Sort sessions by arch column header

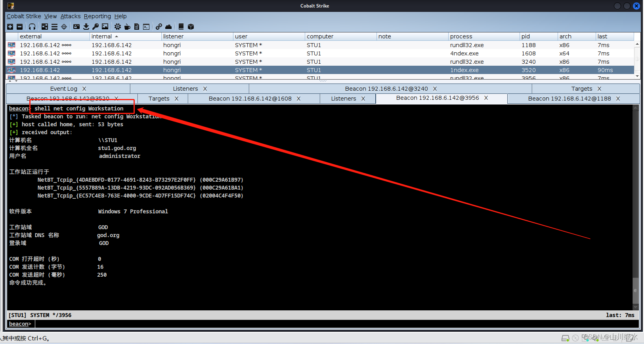click(577, 36)
